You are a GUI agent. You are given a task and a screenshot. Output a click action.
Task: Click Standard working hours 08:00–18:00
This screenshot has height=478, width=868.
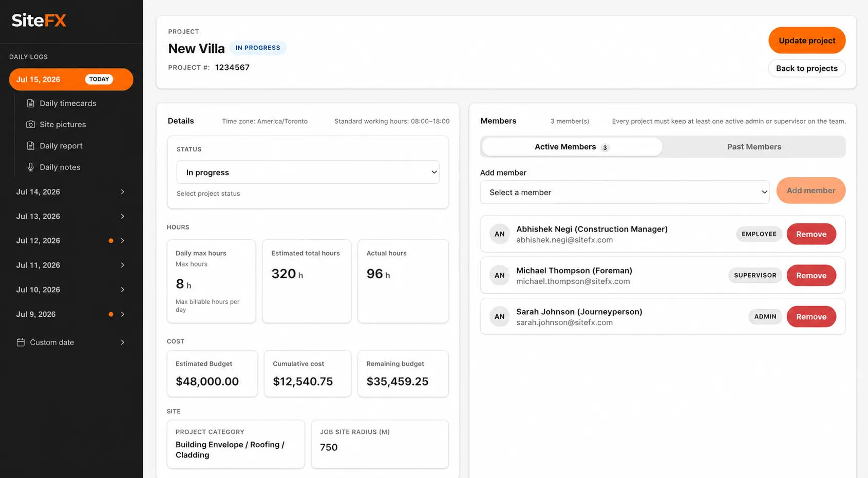tap(392, 121)
